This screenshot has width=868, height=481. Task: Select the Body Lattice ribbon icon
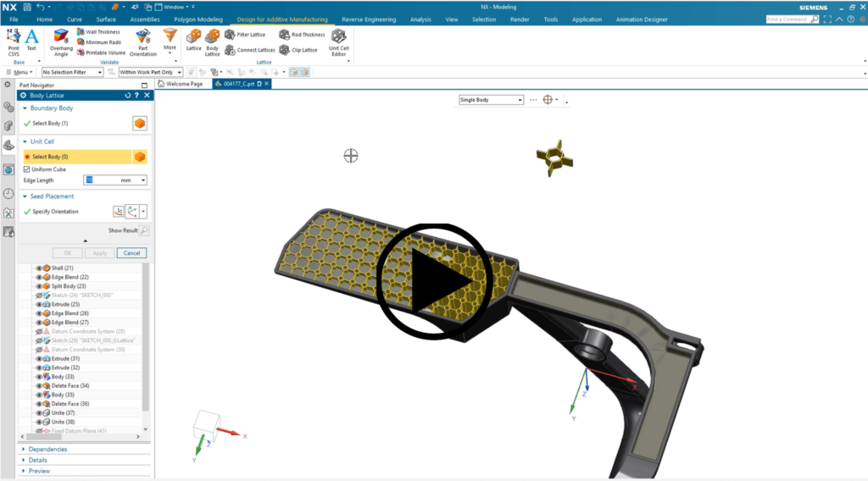coord(213,41)
